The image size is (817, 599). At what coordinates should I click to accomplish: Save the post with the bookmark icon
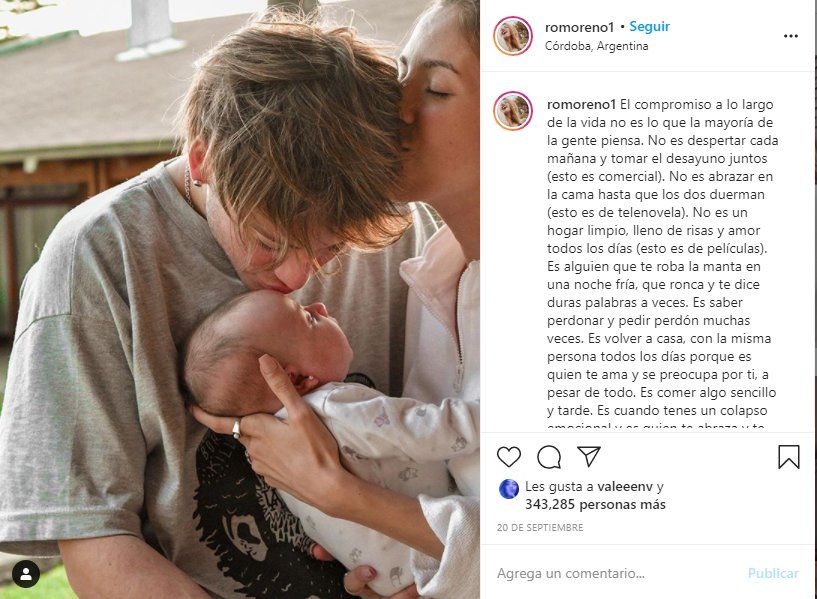pos(788,457)
